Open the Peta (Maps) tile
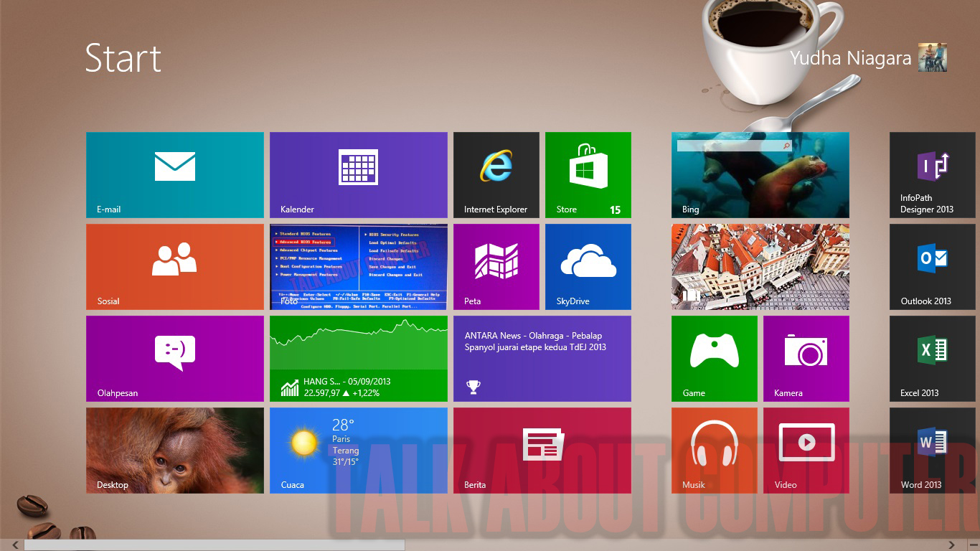980x551 pixels. [496, 266]
